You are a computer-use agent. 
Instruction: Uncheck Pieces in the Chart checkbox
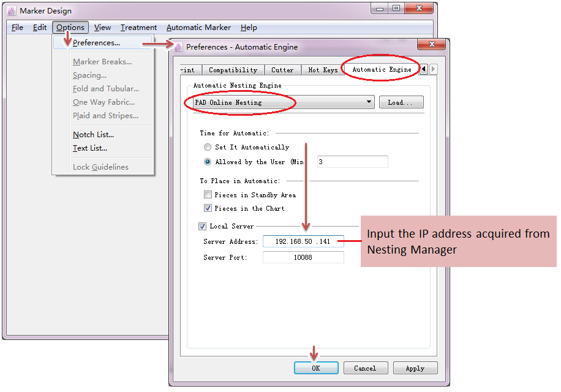(x=208, y=208)
